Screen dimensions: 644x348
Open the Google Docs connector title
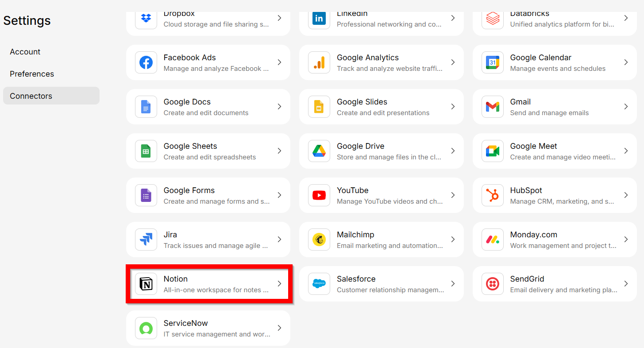coord(187,102)
